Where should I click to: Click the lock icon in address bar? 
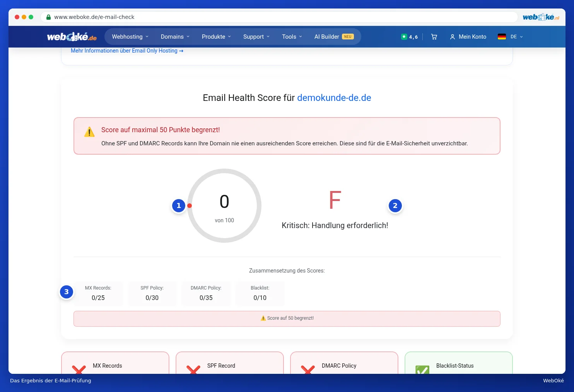click(48, 17)
